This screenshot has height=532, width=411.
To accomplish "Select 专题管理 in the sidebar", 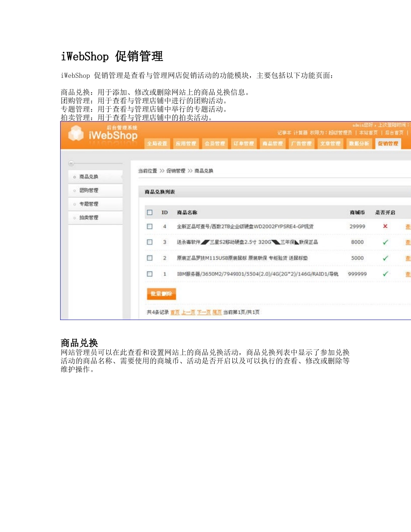I will pyautogui.click(x=96, y=204).
